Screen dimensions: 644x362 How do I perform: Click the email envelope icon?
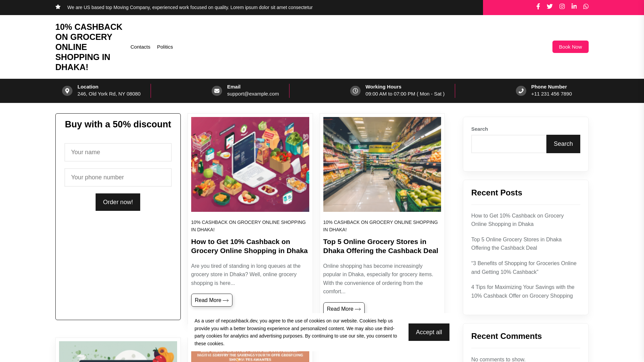pos(217,91)
